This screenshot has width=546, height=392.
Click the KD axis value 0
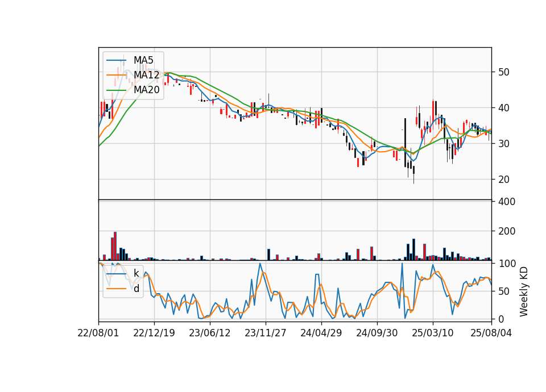(x=501, y=319)
